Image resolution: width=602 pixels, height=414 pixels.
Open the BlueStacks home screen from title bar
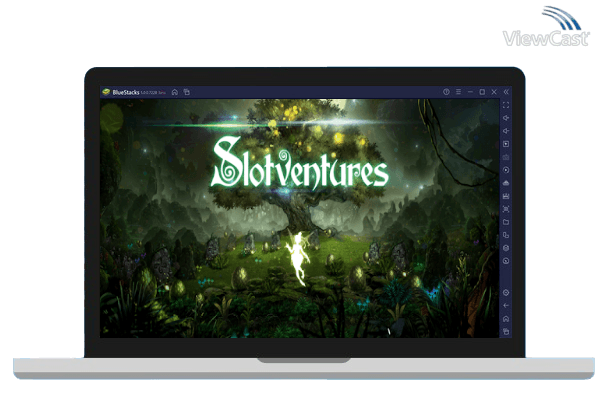pos(175,92)
